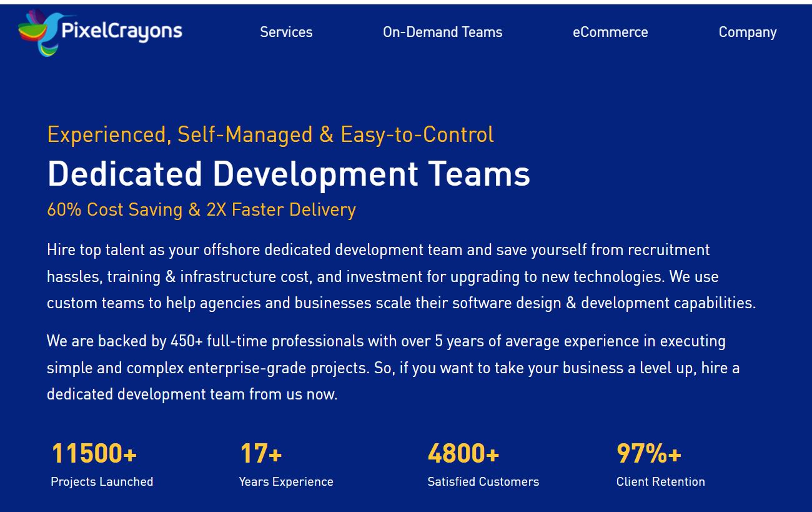Click the 450+ full-time professionals paragraph
This screenshot has height=512, width=812.
coord(392,368)
